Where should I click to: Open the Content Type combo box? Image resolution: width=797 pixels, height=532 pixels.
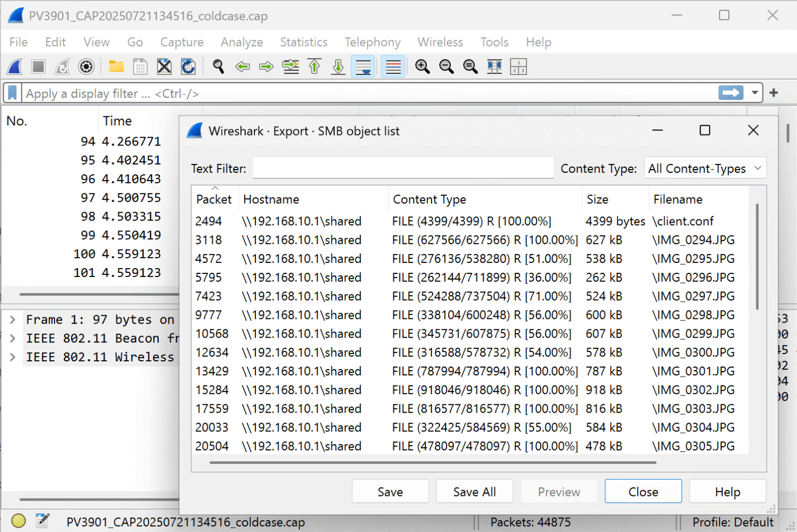coord(705,168)
